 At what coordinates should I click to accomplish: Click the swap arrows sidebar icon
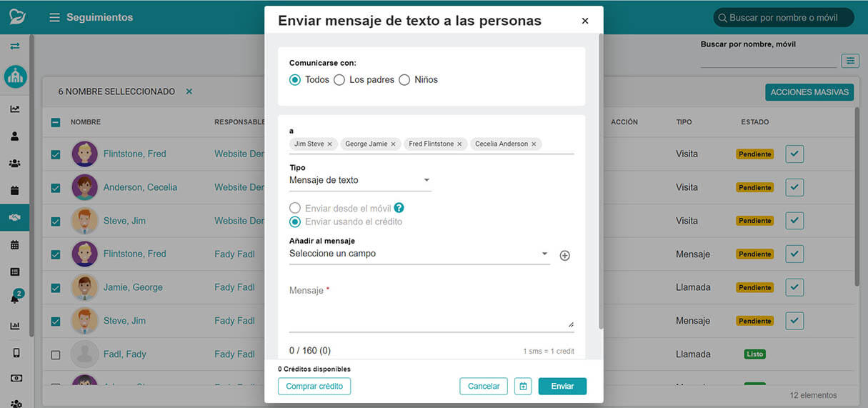point(15,46)
